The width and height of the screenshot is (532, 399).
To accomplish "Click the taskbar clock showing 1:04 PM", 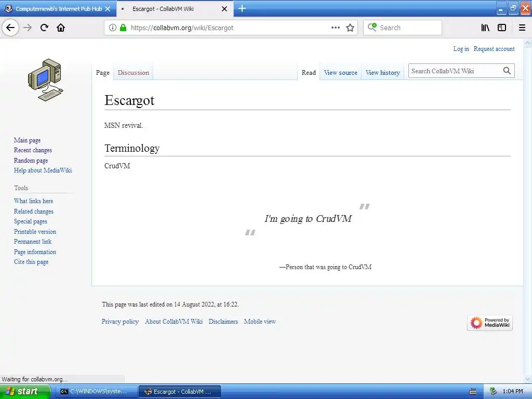I will pyautogui.click(x=513, y=392).
